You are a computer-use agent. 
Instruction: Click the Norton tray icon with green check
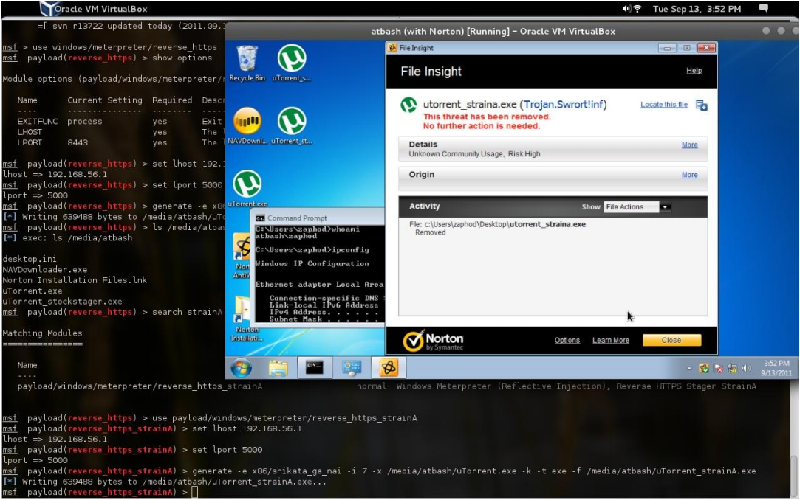tap(704, 368)
